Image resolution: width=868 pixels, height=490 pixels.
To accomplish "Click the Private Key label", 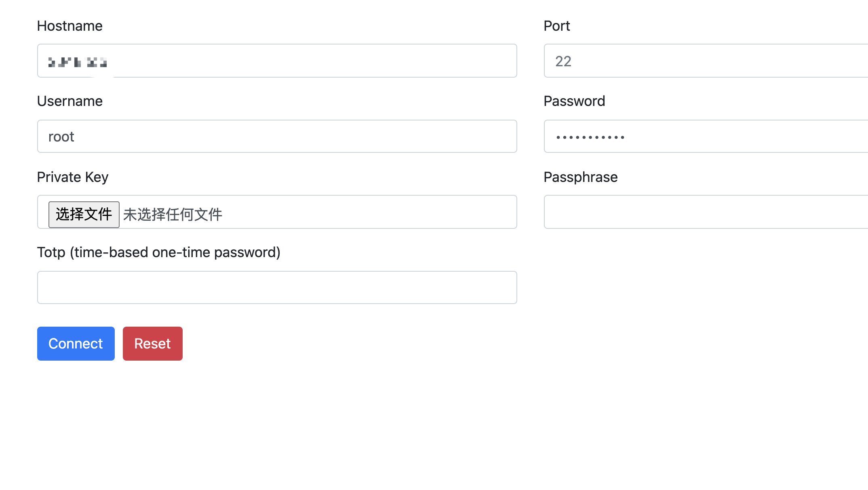I will coord(72,177).
